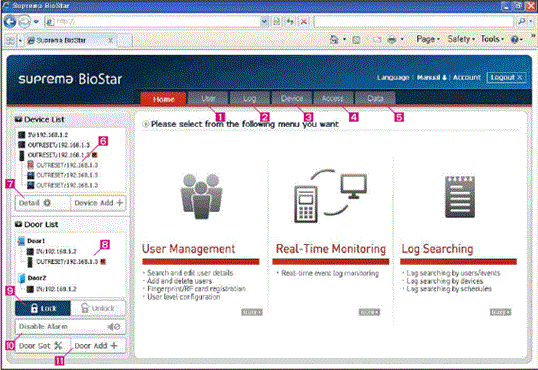Viewport: 538px width, 370px height.
Task: Select IN/192.168.1.2 in Device List
Action: (x=43, y=135)
